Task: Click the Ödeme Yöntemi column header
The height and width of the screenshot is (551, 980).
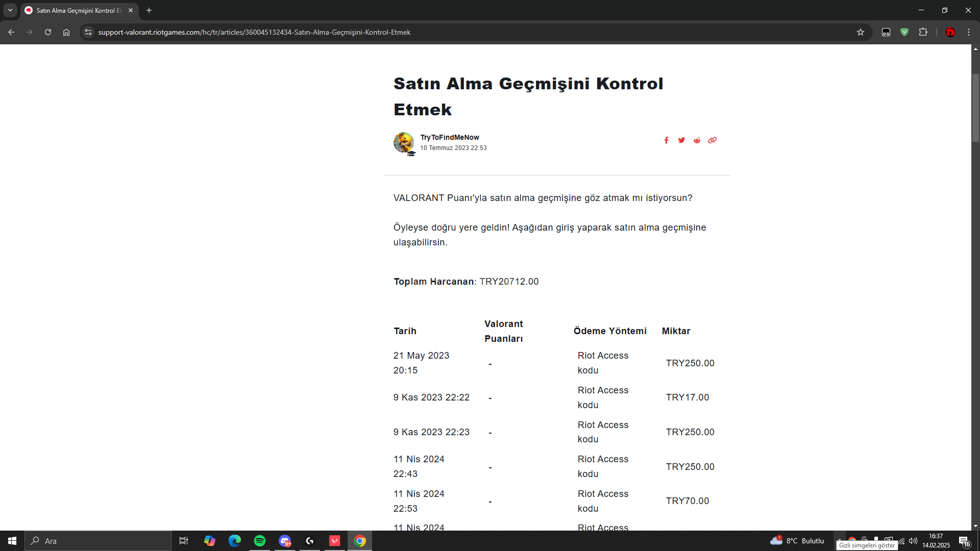Action: click(610, 331)
